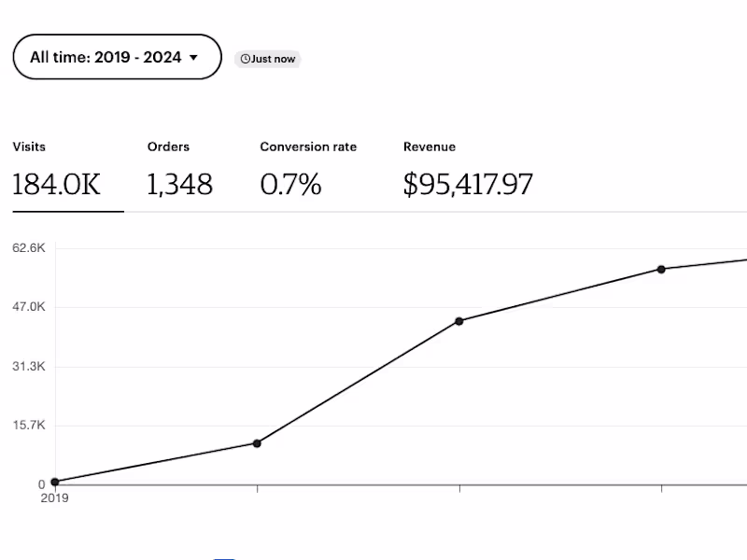Click the 47.0K y-axis label
The width and height of the screenshot is (747, 560).
click(x=29, y=307)
